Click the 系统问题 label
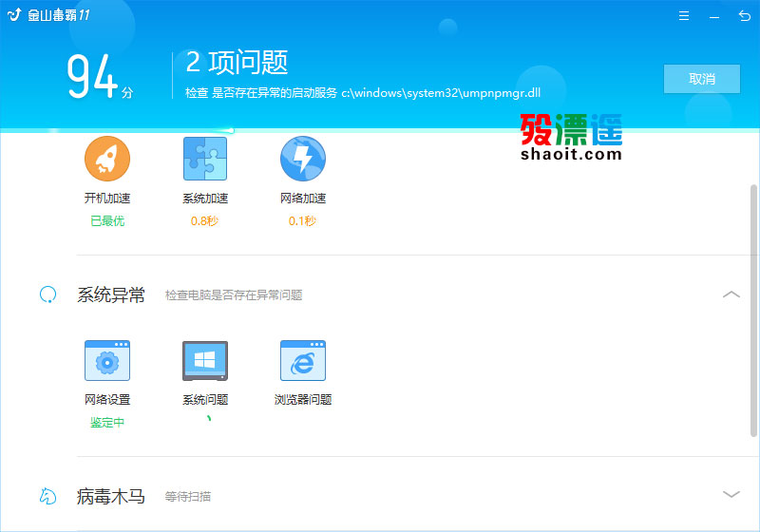 pyautogui.click(x=205, y=400)
